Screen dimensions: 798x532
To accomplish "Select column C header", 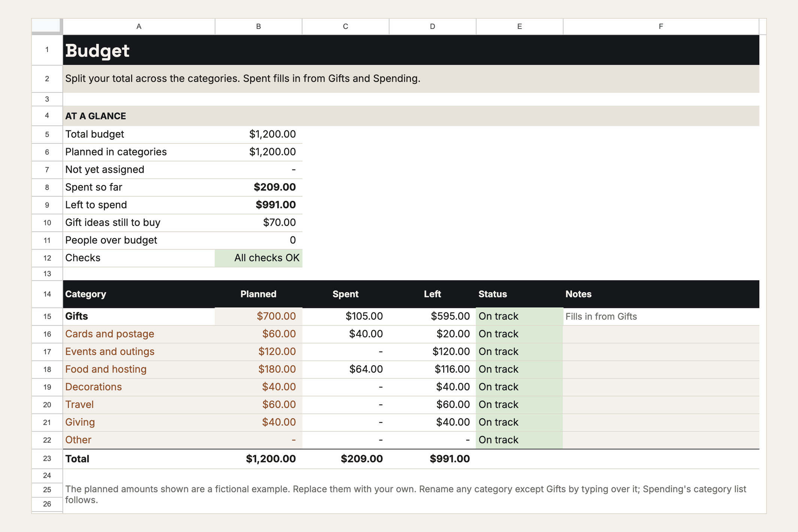I will tap(345, 26).
